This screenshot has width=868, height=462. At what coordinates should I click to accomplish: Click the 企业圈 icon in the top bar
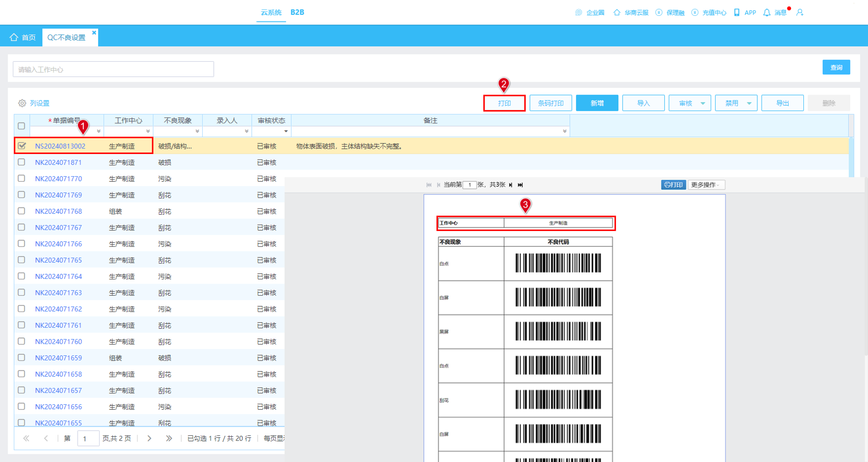pyautogui.click(x=579, y=12)
